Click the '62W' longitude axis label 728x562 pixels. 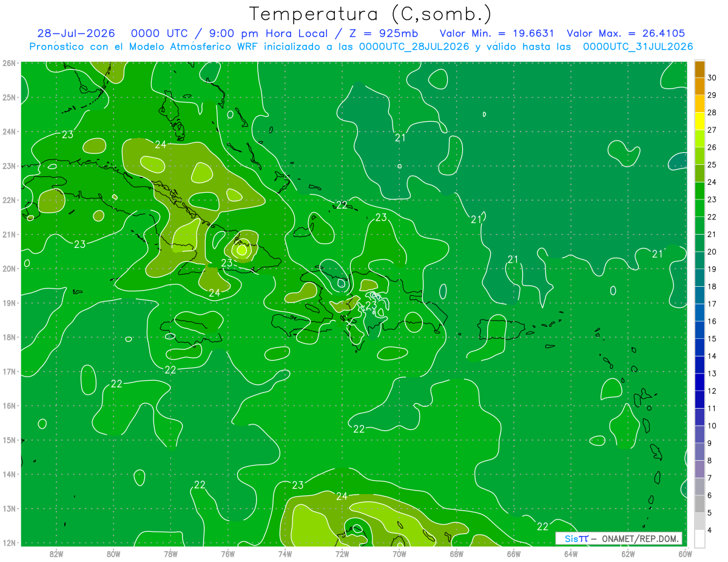[628, 554]
